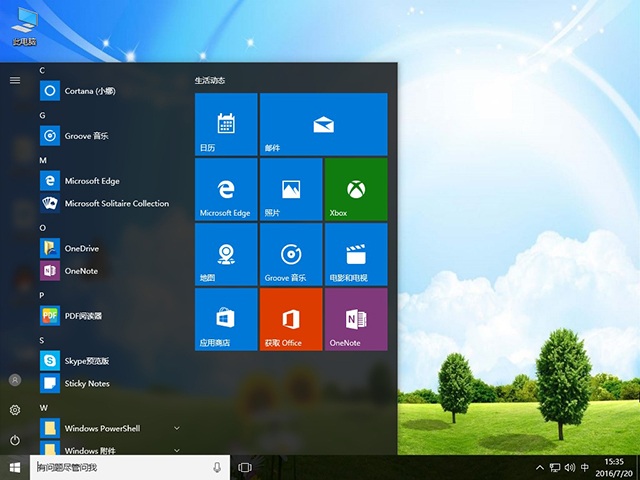The height and width of the screenshot is (480, 640).
Task: Click the Get Office (获取 Office) tile
Action: click(290, 319)
